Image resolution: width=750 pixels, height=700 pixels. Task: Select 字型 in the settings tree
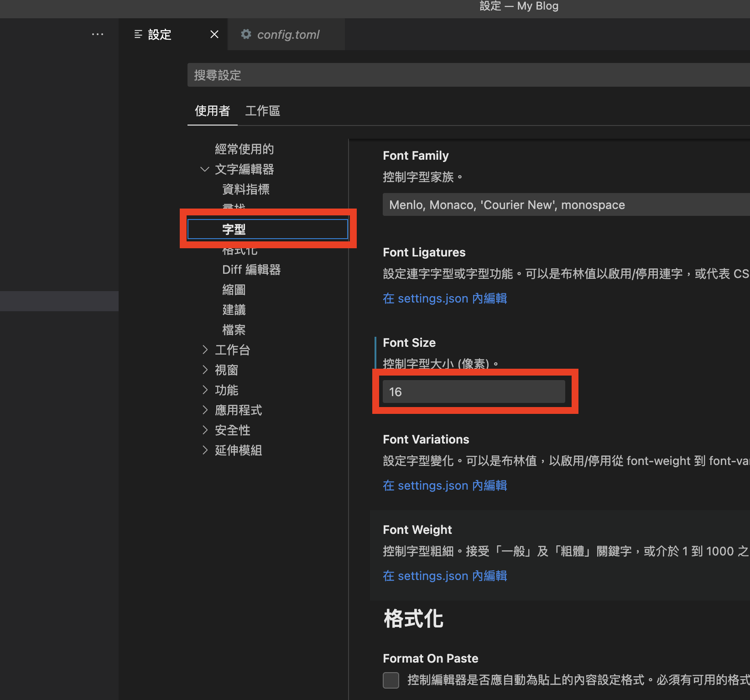point(268,229)
